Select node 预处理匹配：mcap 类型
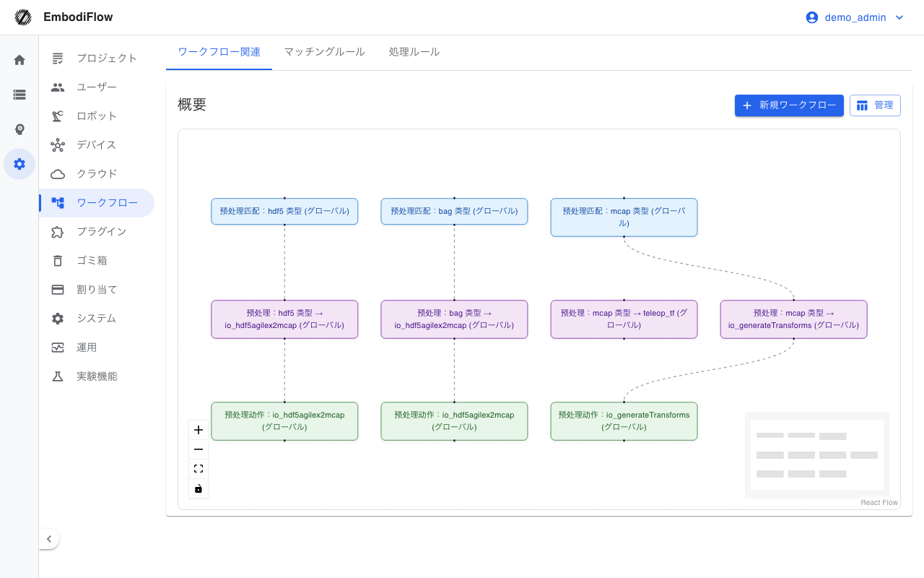 pyautogui.click(x=624, y=217)
